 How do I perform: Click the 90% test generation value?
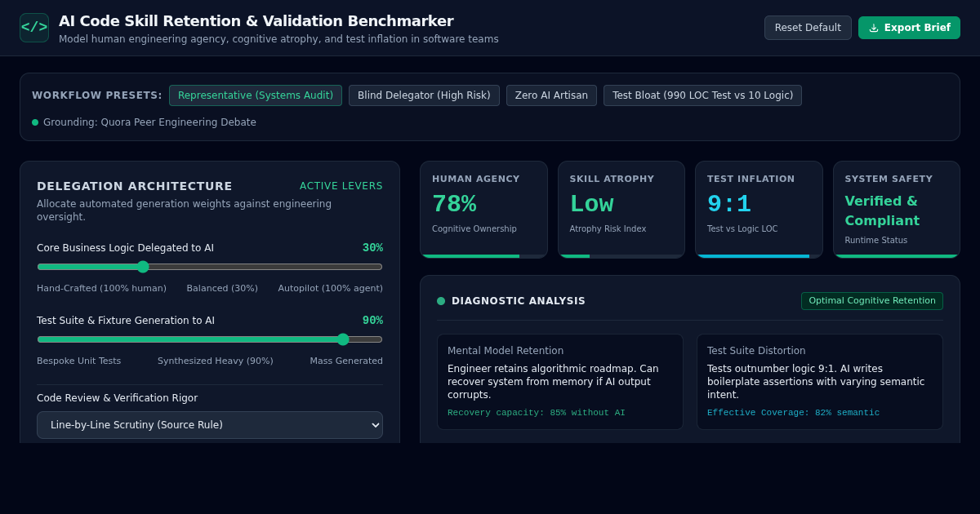pyautogui.click(x=372, y=321)
